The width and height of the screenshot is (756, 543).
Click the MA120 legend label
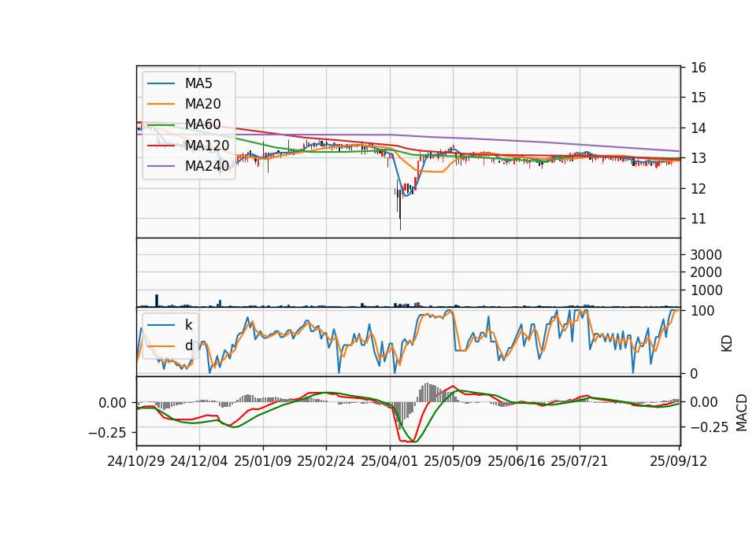click(207, 146)
